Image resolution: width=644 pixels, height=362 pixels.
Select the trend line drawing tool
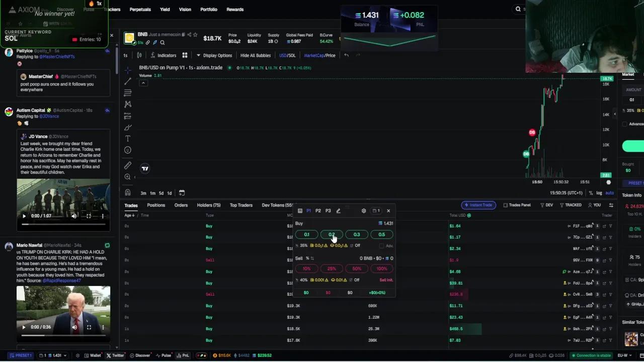[x=128, y=81]
